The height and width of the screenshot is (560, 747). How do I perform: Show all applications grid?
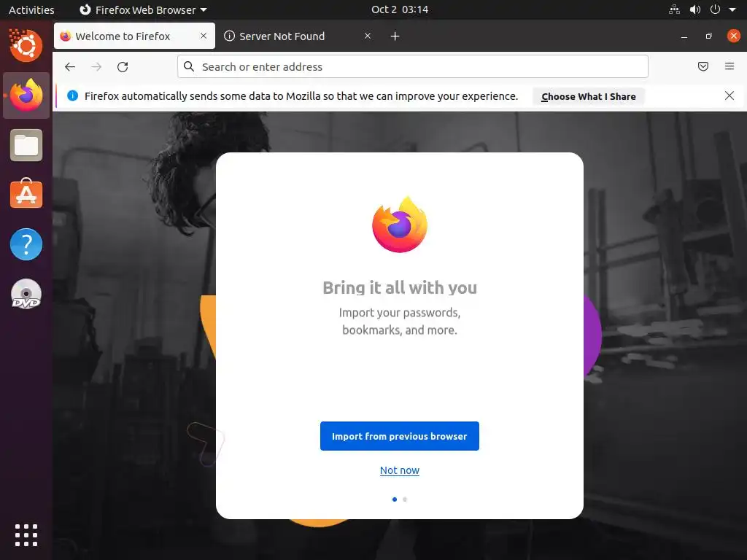coord(26,535)
